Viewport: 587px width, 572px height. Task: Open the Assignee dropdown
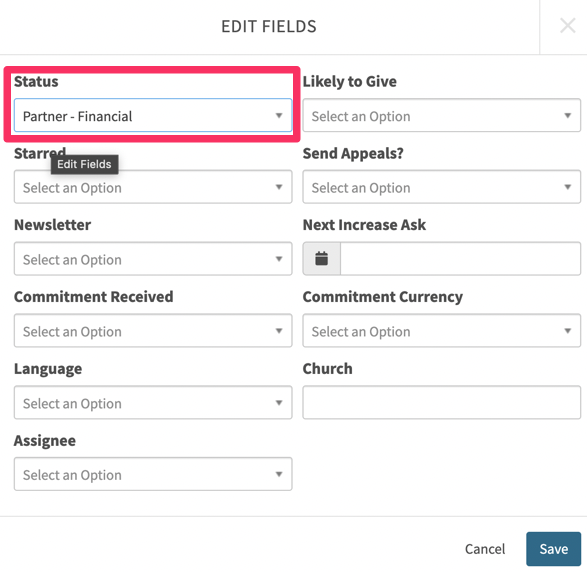pos(153,474)
